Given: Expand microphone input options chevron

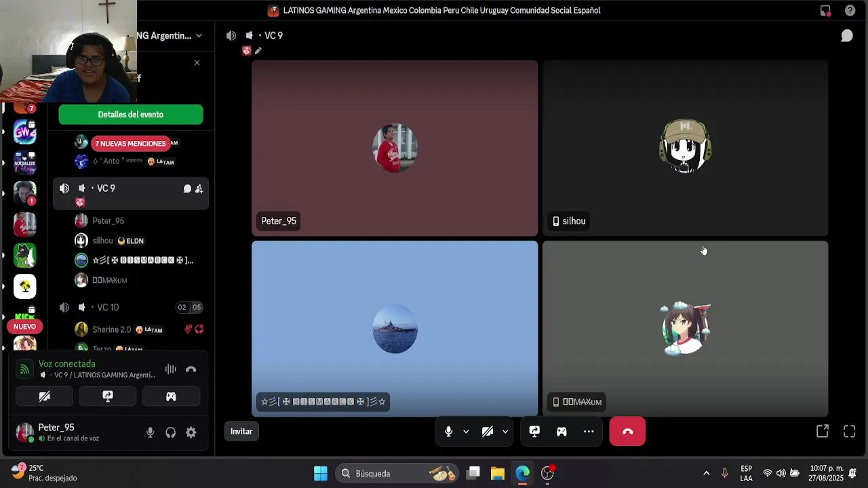Looking at the screenshot, I should tap(466, 431).
